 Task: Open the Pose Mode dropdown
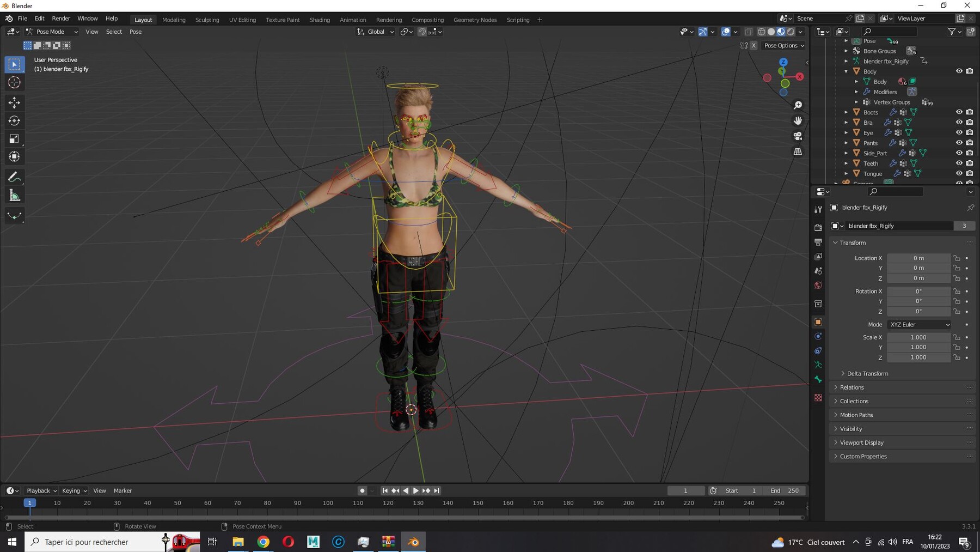click(x=52, y=32)
